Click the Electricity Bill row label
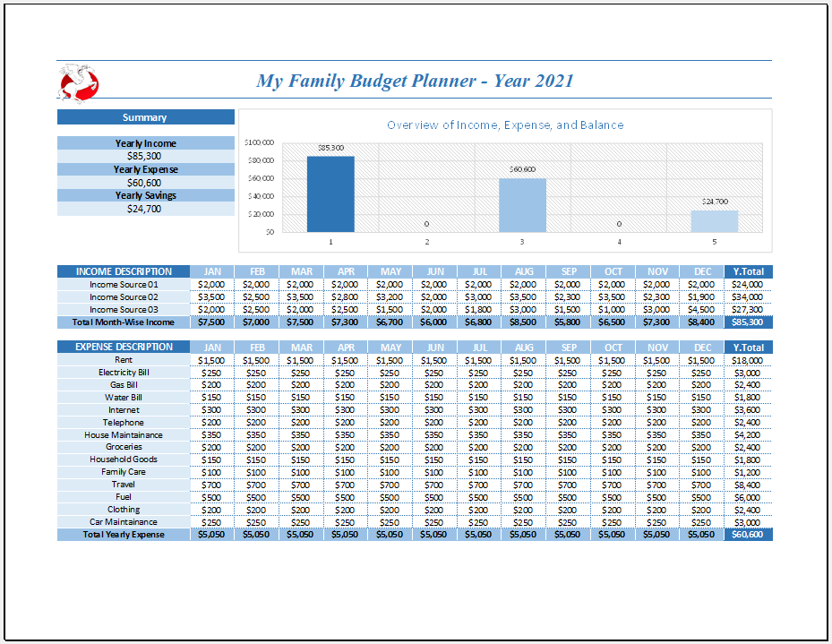 [123, 372]
